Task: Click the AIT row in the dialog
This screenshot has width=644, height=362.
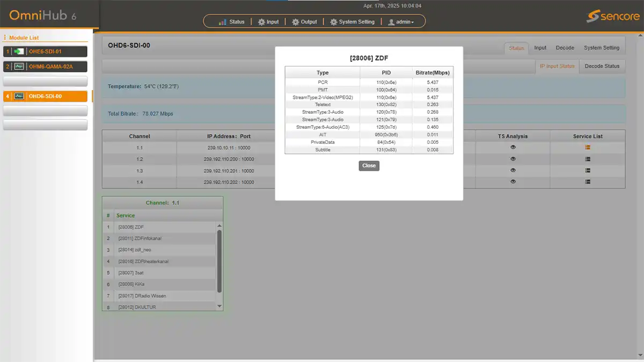Action: tap(369, 135)
